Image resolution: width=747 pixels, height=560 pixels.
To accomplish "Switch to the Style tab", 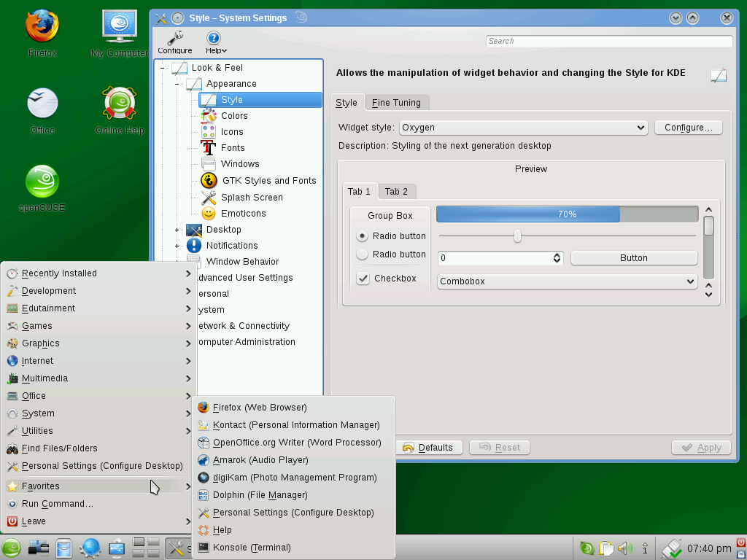I will coord(347,103).
